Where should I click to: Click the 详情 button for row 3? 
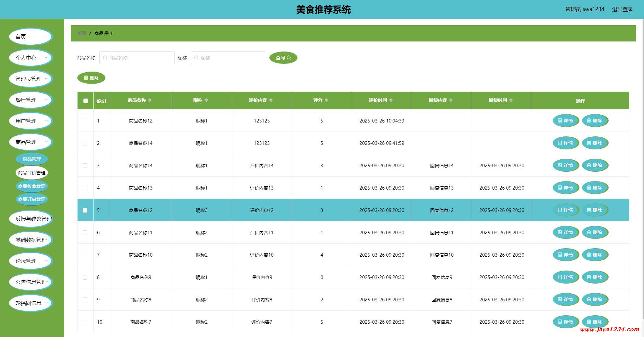(x=566, y=166)
